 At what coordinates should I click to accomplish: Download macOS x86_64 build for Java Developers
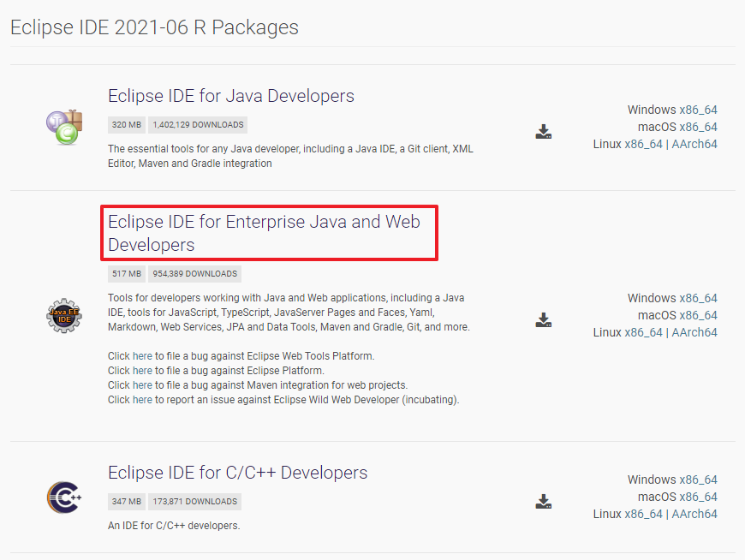pos(698,127)
